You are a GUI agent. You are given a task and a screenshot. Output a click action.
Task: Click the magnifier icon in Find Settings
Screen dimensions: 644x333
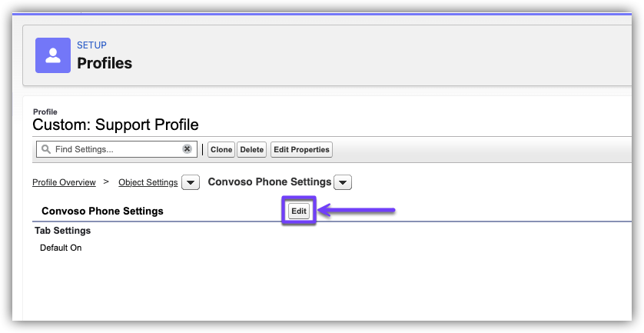pos(45,149)
